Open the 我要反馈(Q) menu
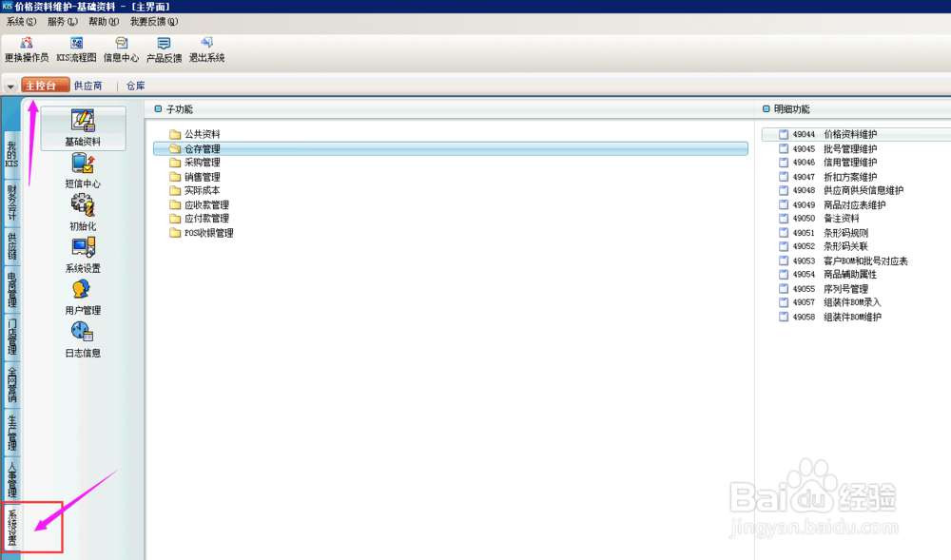 (x=154, y=22)
